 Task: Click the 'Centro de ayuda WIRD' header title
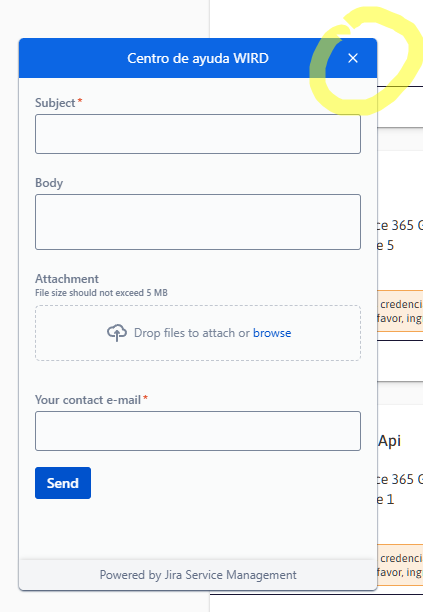click(x=198, y=58)
